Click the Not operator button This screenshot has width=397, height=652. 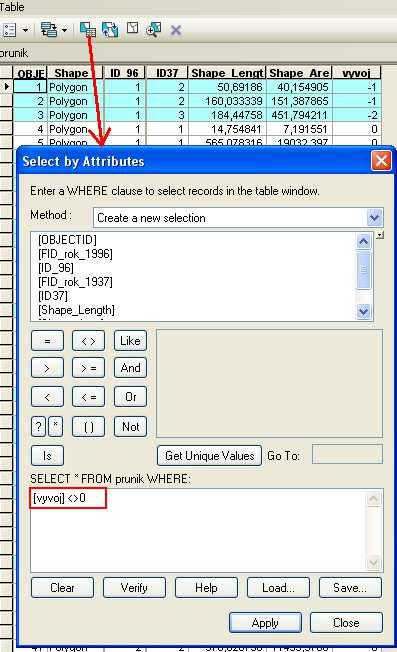click(x=130, y=427)
